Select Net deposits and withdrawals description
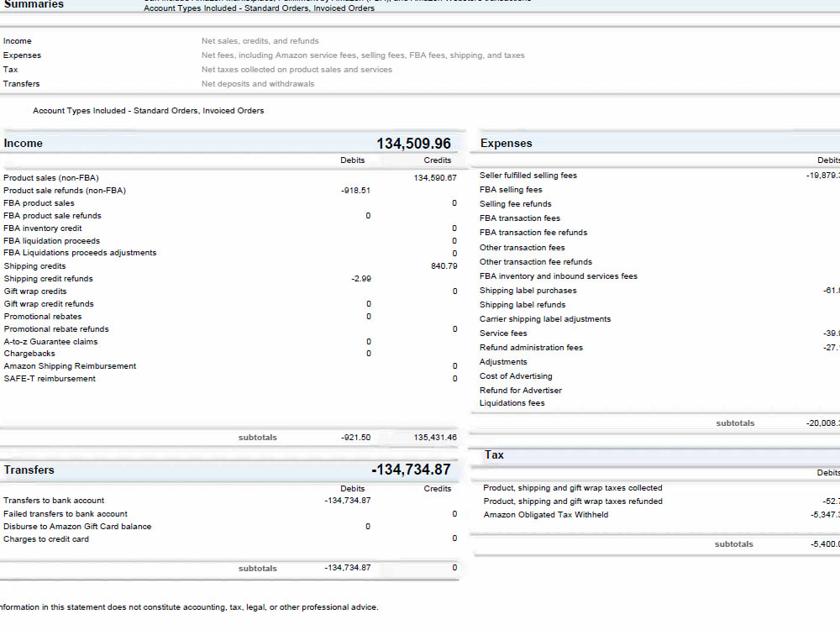 point(258,84)
